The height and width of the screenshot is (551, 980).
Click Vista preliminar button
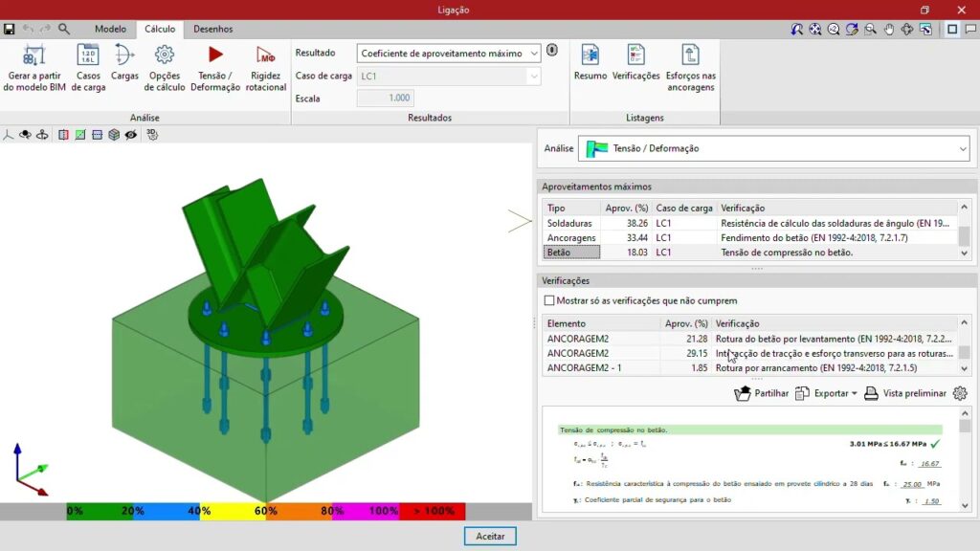(x=904, y=393)
